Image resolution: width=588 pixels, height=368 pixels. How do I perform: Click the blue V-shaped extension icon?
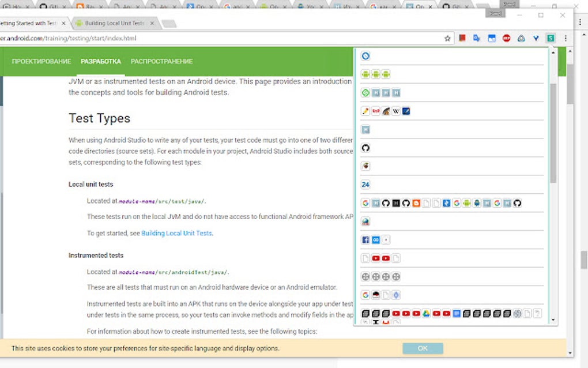click(536, 38)
